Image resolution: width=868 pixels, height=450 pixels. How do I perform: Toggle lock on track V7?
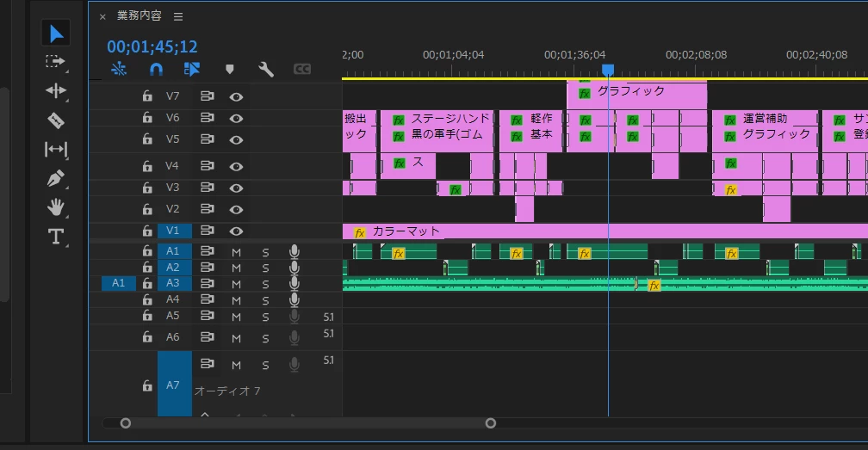(x=147, y=96)
